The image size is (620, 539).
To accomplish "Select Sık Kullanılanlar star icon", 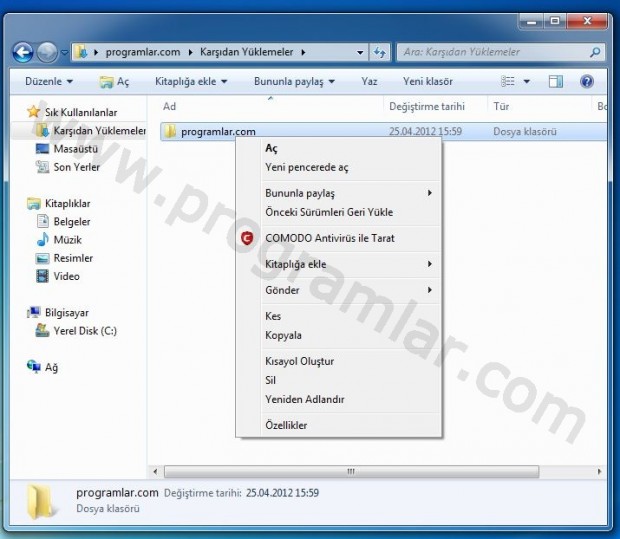I will [x=33, y=112].
